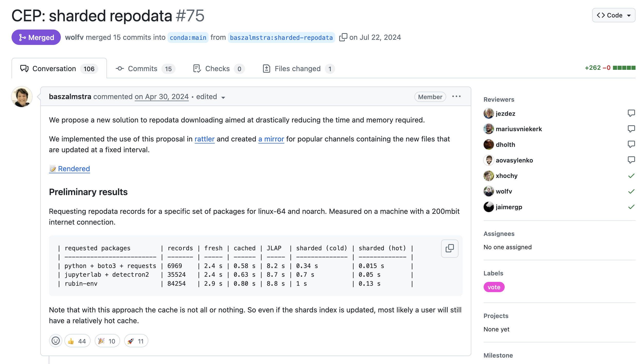Open the Commits tab
This screenshot has width=644, height=364.
tap(145, 69)
